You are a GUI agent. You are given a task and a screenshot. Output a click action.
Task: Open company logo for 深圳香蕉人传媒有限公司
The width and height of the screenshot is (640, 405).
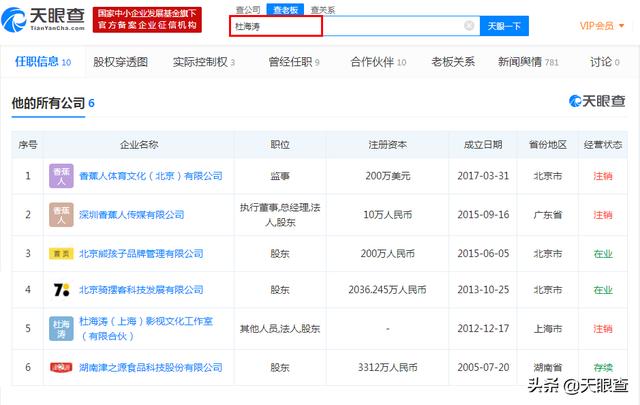coord(61,215)
